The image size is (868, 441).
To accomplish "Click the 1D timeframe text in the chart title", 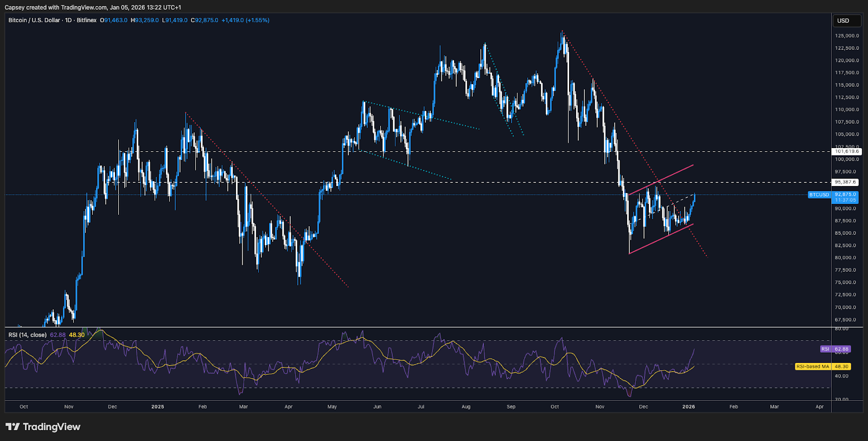I will click(68, 20).
